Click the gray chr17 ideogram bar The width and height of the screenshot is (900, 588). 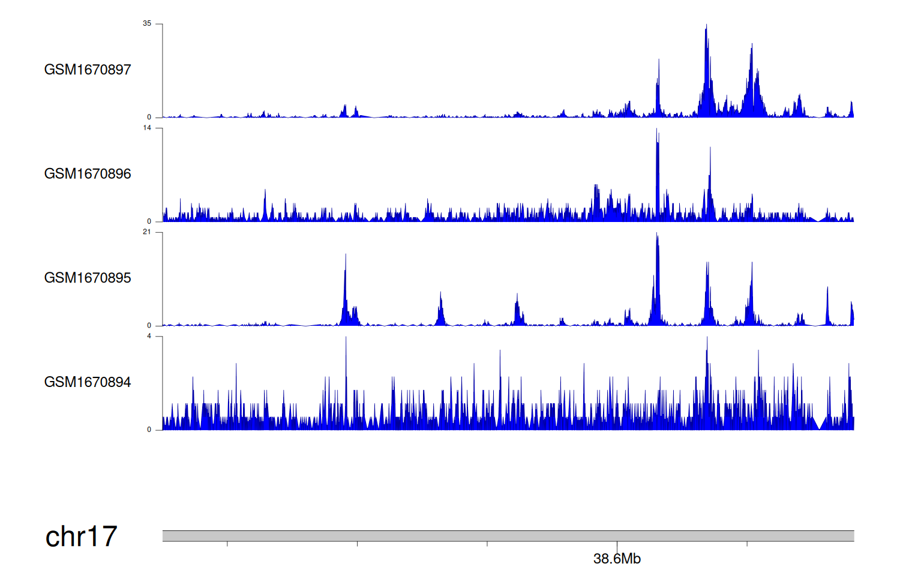tap(508, 536)
